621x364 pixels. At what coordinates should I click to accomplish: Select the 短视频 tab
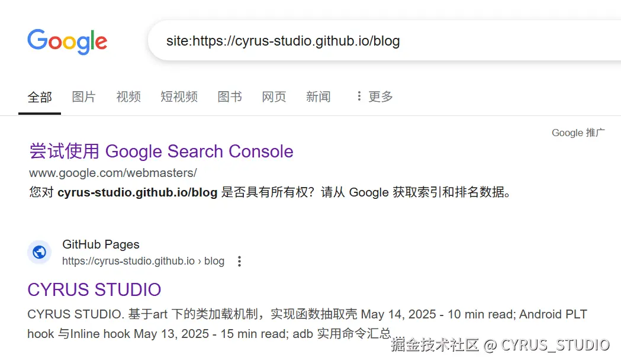click(179, 96)
